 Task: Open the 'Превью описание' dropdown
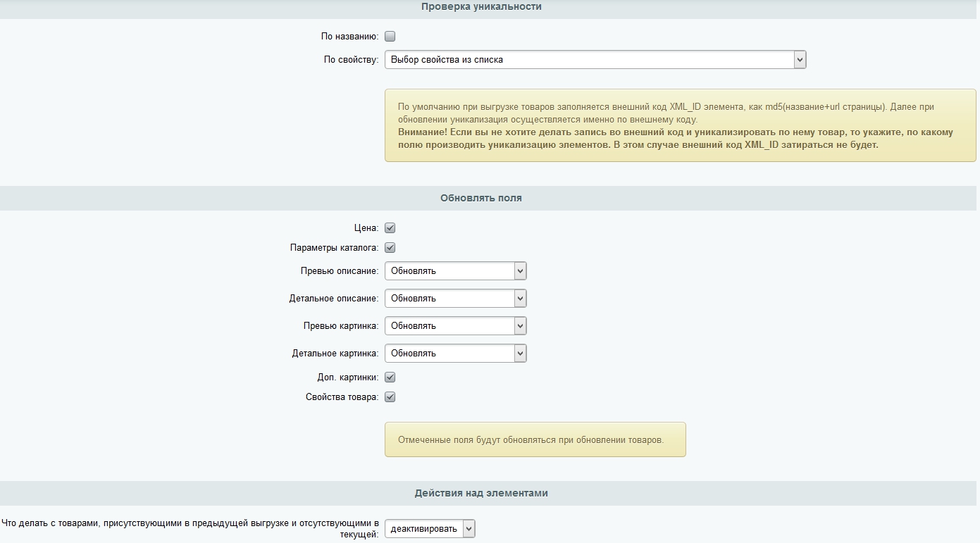(x=456, y=270)
